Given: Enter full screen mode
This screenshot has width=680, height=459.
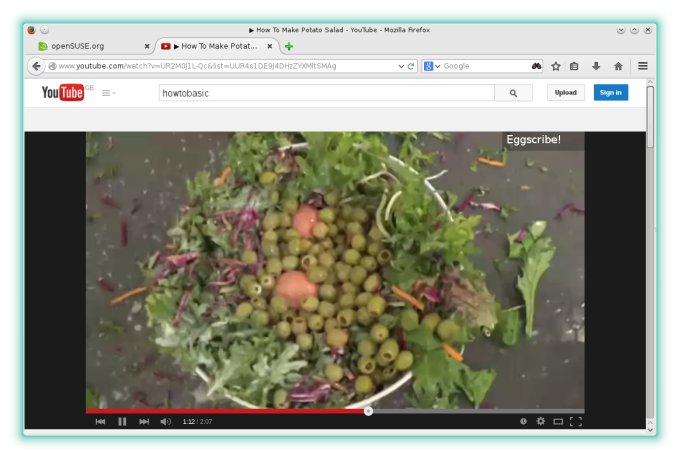Looking at the screenshot, I should (x=575, y=421).
